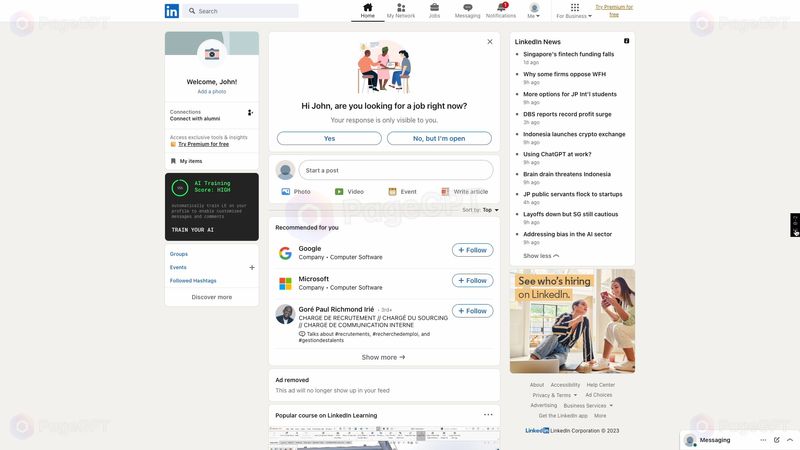Click the LinkedIn logo icon
800x450 pixels.
click(x=172, y=11)
